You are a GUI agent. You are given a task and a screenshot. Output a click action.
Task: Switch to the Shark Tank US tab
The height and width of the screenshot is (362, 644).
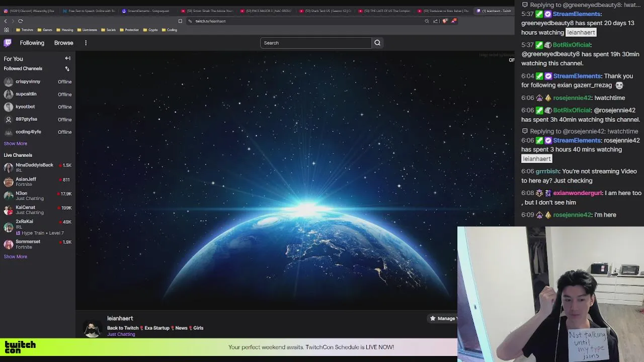click(326, 11)
